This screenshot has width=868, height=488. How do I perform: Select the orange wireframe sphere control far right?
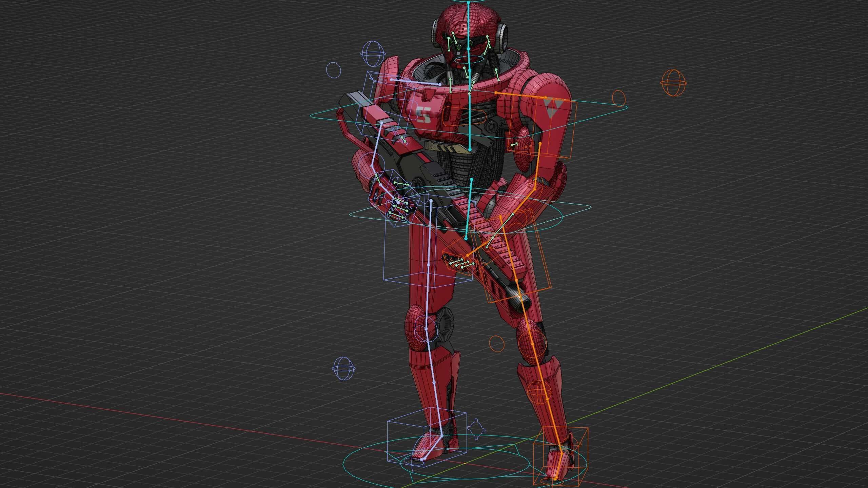(x=674, y=83)
